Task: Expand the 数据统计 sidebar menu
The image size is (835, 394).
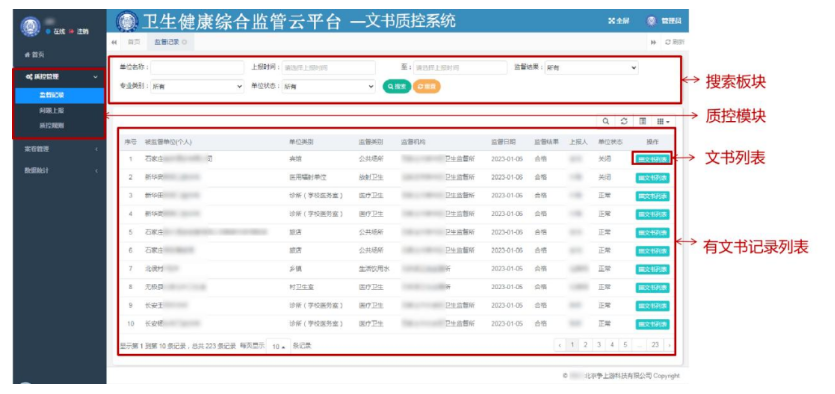Action: 59,170
